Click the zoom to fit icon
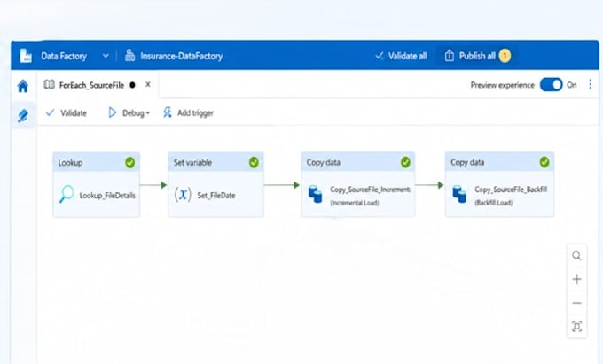Image resolution: width=603 pixels, height=364 pixels. (x=576, y=327)
